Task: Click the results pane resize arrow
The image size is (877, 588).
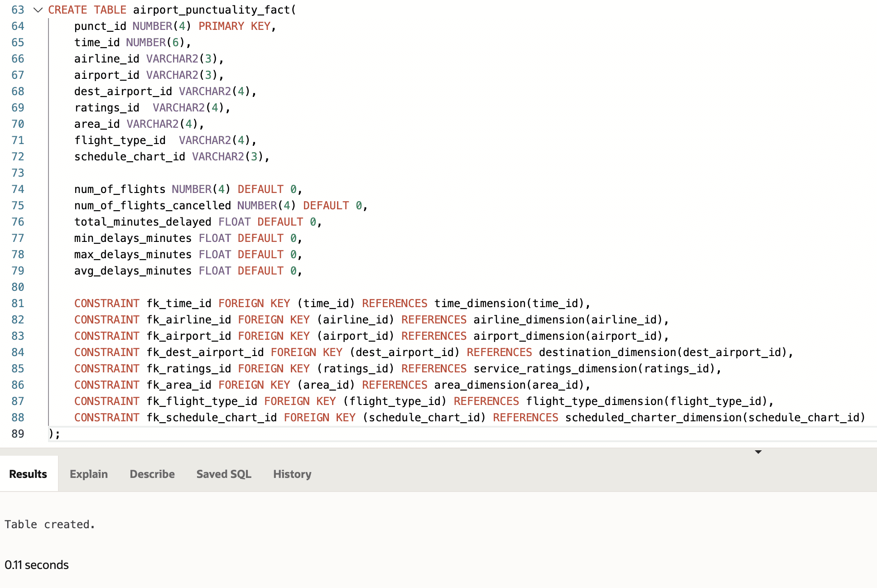Action: pos(758,452)
